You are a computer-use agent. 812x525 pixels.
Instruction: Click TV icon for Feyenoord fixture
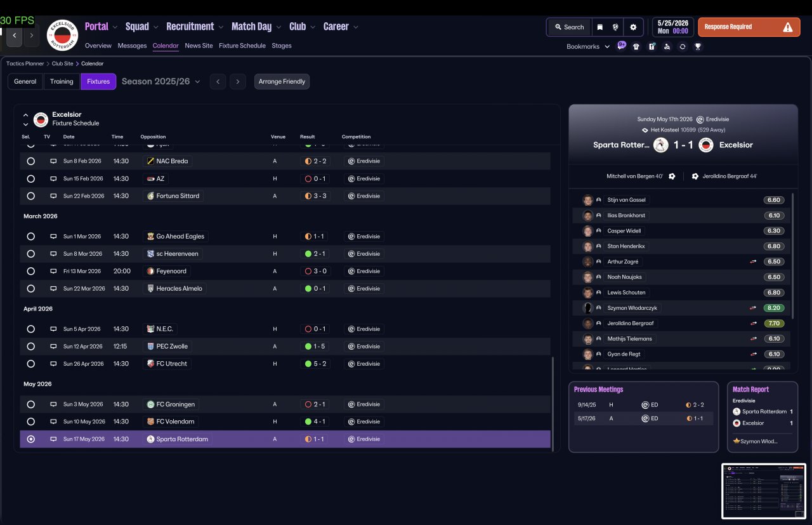(53, 271)
